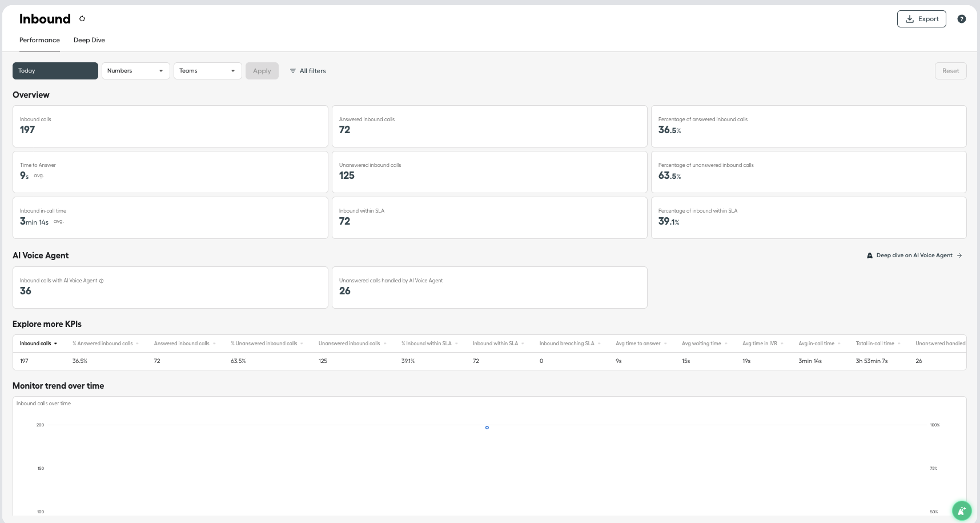980x523 pixels.
Task: Click the Percentage of unanswered inbound calls card
Action: [809, 172]
